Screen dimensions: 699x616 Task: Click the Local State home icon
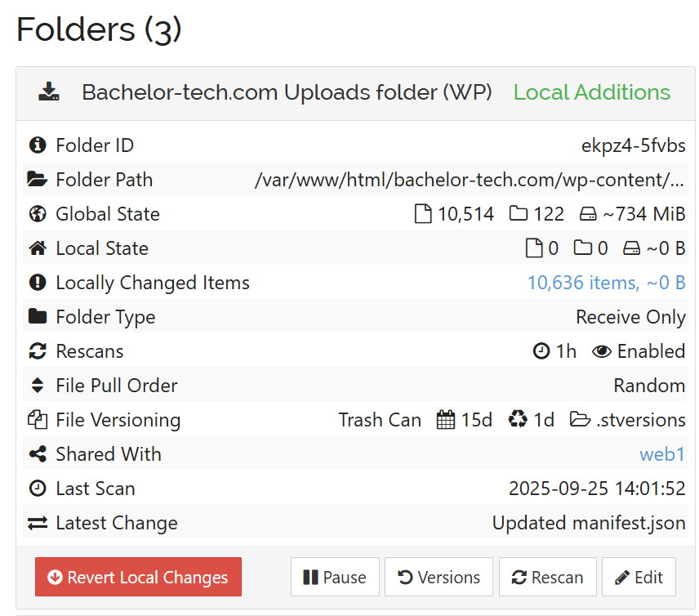pyautogui.click(x=38, y=248)
